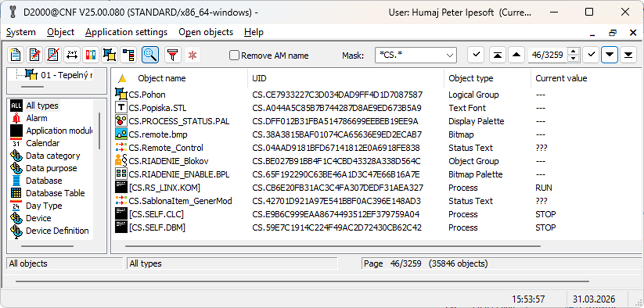Screen dimensions: 644x308
Task: Open the Application settings menu
Action: pos(126,32)
